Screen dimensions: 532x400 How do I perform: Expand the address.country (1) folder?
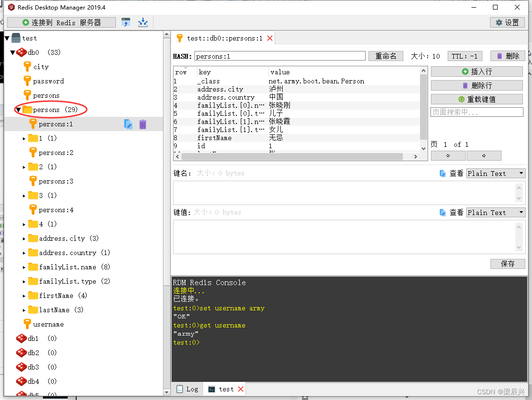[x=24, y=253]
